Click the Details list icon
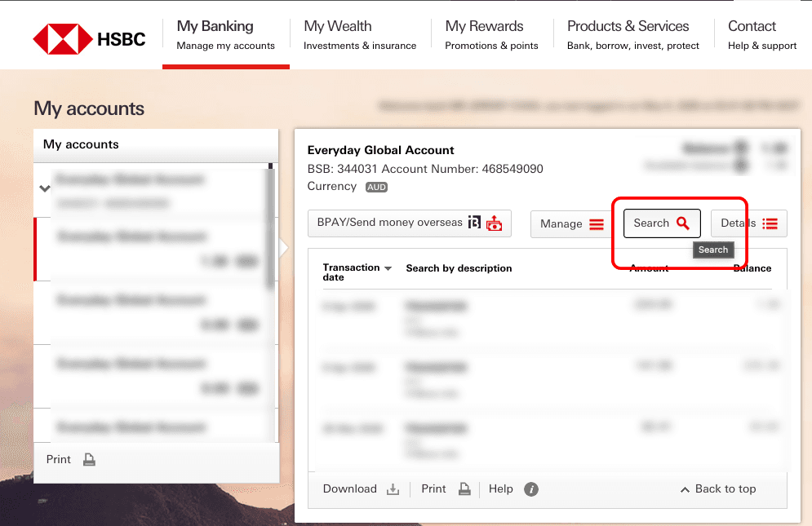The height and width of the screenshot is (526, 812). click(x=770, y=223)
